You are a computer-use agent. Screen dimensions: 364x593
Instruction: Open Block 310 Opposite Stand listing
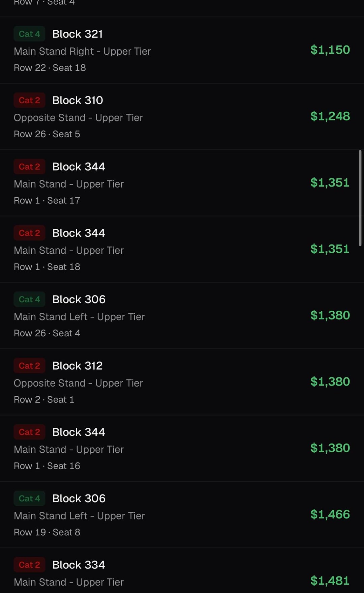tap(182, 117)
